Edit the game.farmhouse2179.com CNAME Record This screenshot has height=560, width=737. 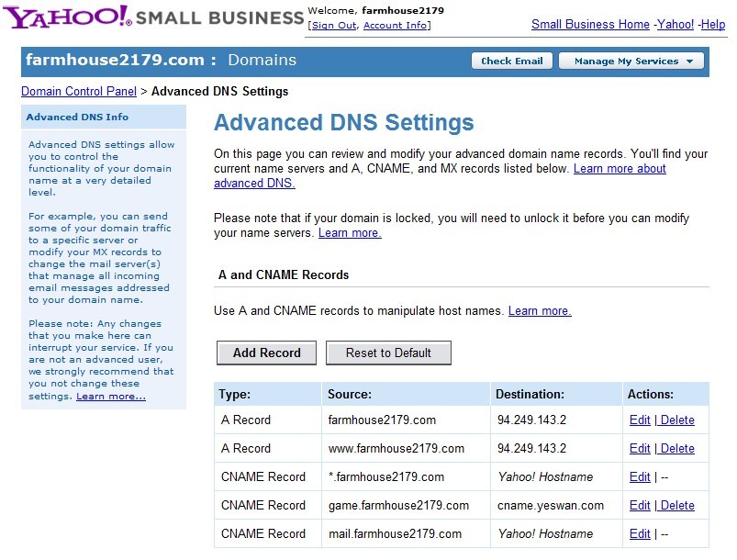(x=640, y=506)
